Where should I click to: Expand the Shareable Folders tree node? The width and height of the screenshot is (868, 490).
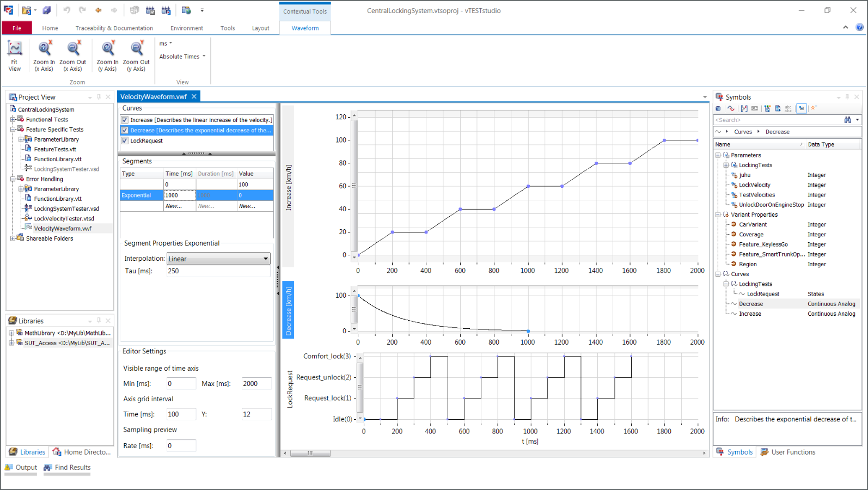(x=13, y=238)
